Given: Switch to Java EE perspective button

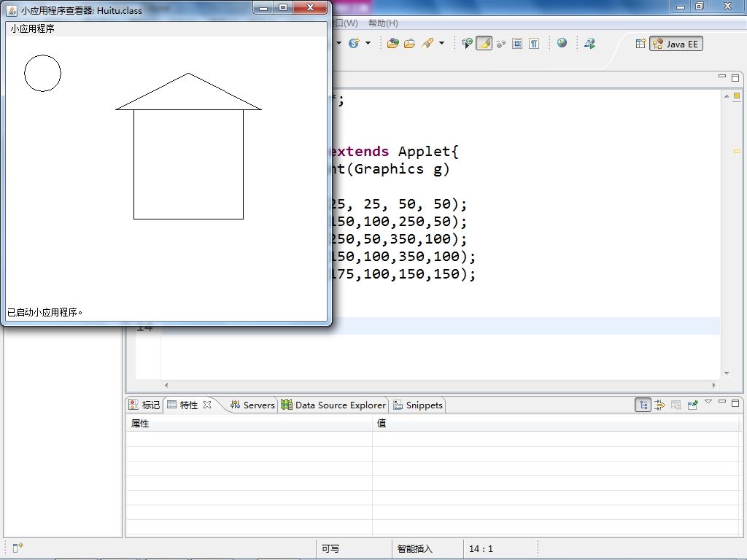Looking at the screenshot, I should coord(676,44).
